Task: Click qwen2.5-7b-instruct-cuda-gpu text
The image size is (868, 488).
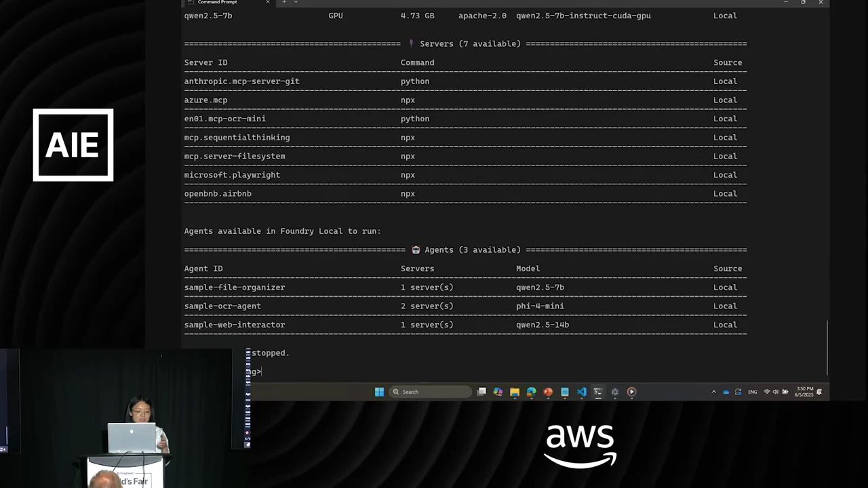Action: click(x=583, y=16)
